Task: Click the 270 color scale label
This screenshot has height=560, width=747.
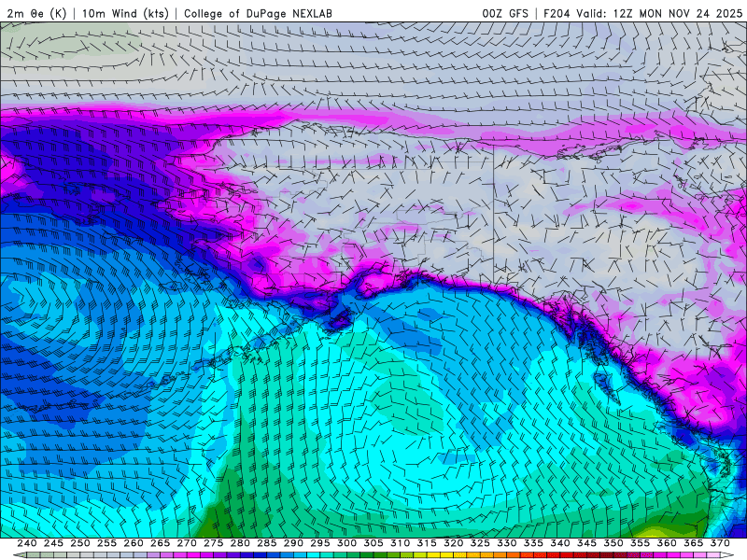Action: tap(187, 543)
